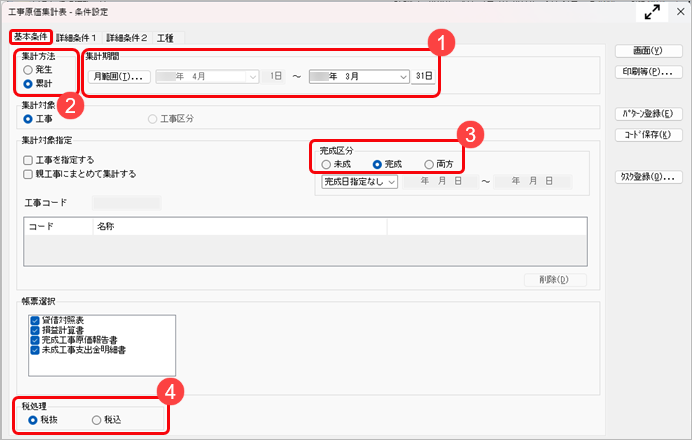Select the 工種 tab
This screenshot has width=692, height=440.
(166, 37)
